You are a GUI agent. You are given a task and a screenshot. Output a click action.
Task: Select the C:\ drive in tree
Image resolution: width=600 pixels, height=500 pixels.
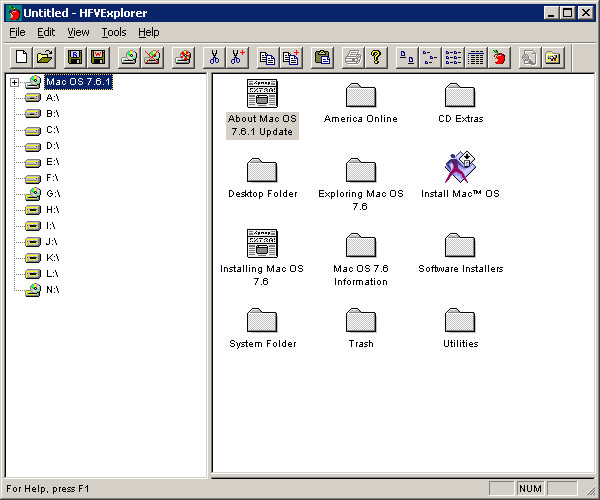point(52,130)
